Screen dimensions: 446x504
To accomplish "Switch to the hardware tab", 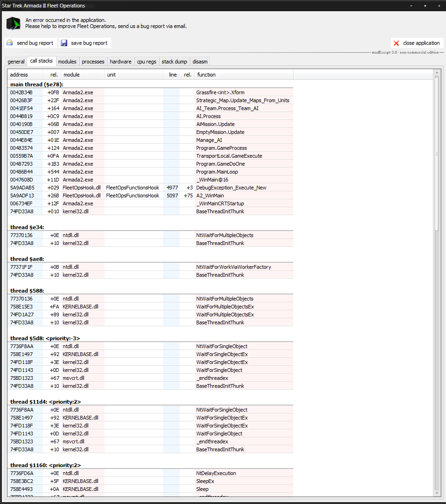I will 120,62.
